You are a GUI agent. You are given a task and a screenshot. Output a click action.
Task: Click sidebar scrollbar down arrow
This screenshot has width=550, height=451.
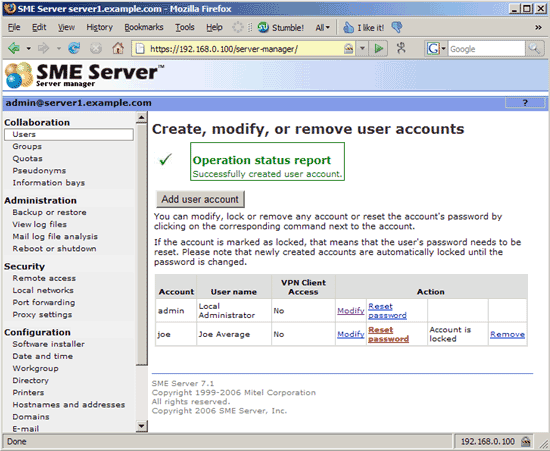pos(141,426)
